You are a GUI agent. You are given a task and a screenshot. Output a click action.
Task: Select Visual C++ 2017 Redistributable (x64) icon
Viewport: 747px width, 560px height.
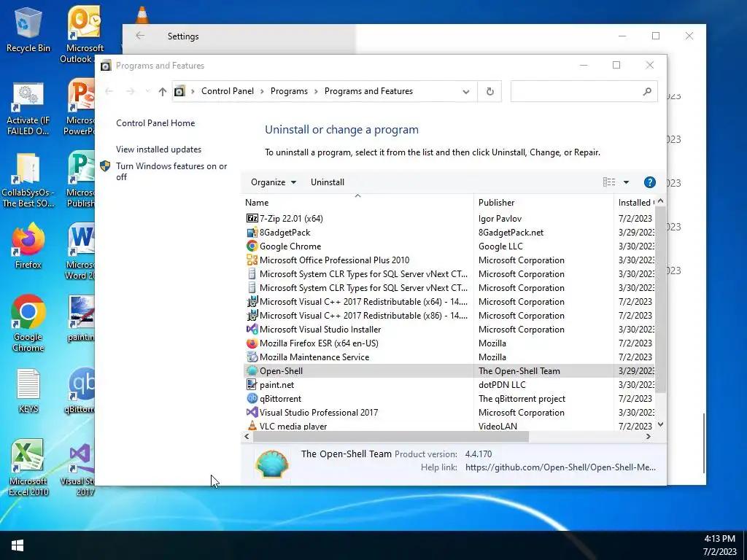pyautogui.click(x=252, y=301)
